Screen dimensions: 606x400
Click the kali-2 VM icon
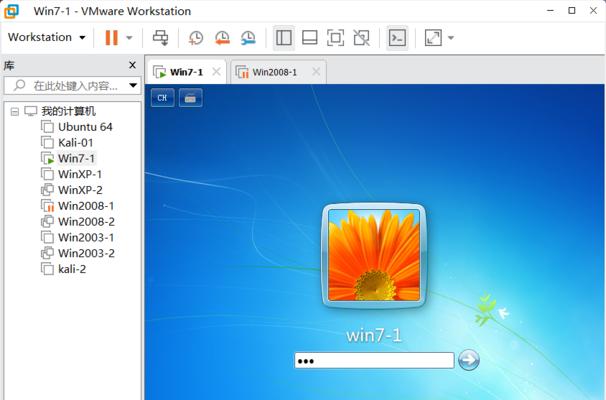click(48, 269)
